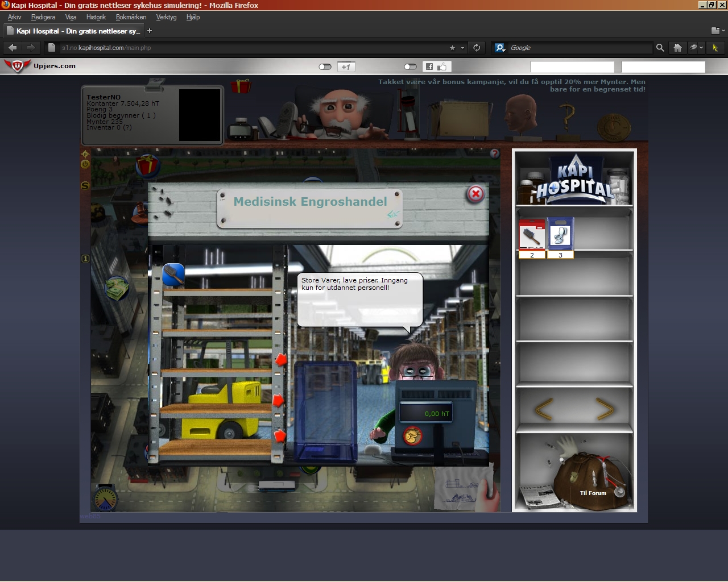This screenshot has width=728, height=582.
Task: Click the middle red arrow on the shelf
Action: pos(279,400)
